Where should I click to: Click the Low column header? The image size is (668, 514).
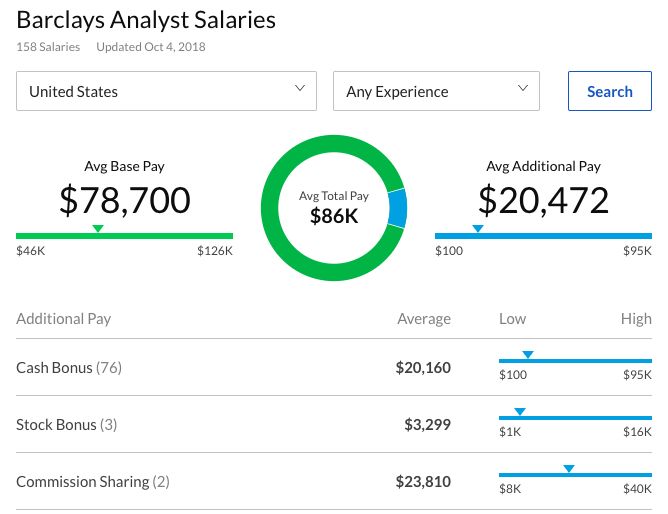pyautogui.click(x=513, y=319)
